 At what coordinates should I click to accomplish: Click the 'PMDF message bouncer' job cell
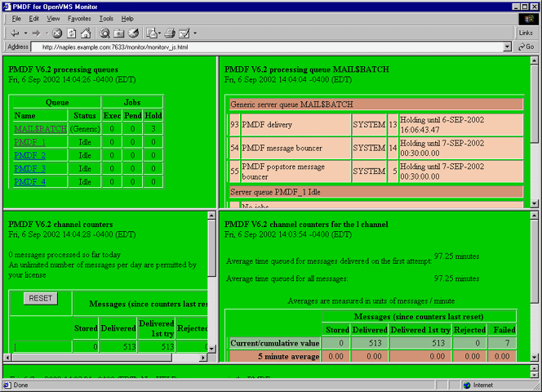295,148
